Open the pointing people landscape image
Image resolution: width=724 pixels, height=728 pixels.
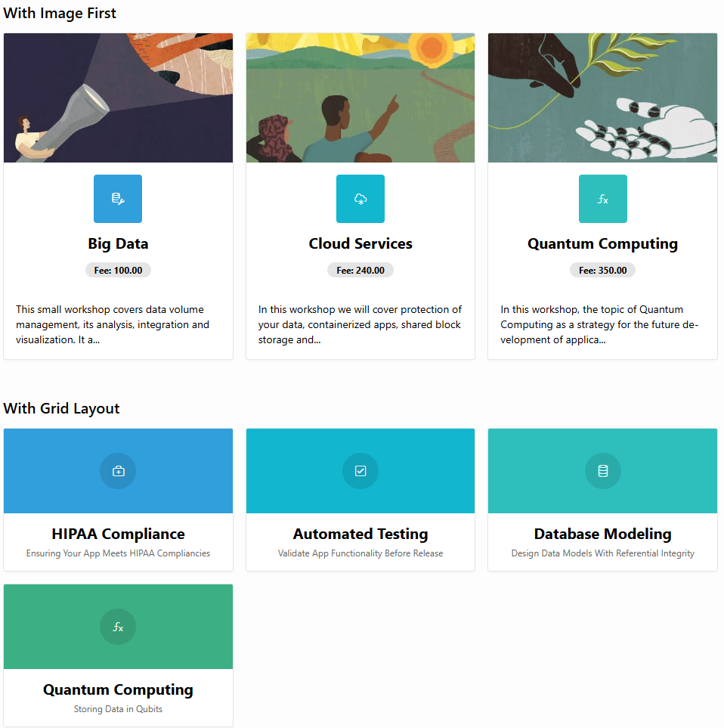[x=360, y=98]
